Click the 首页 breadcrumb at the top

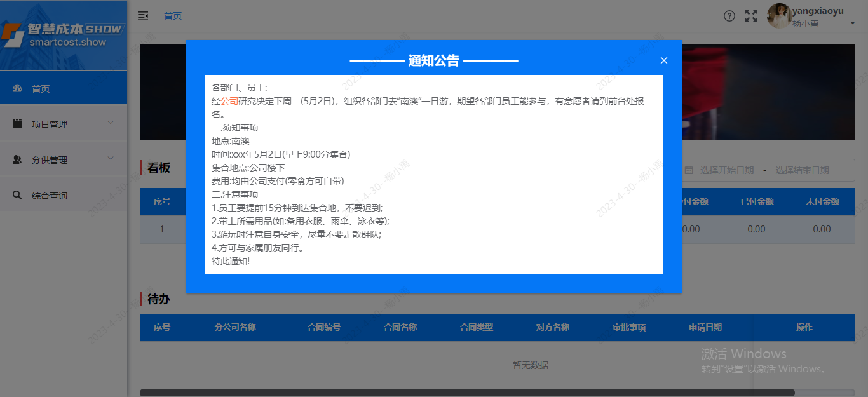pos(172,16)
